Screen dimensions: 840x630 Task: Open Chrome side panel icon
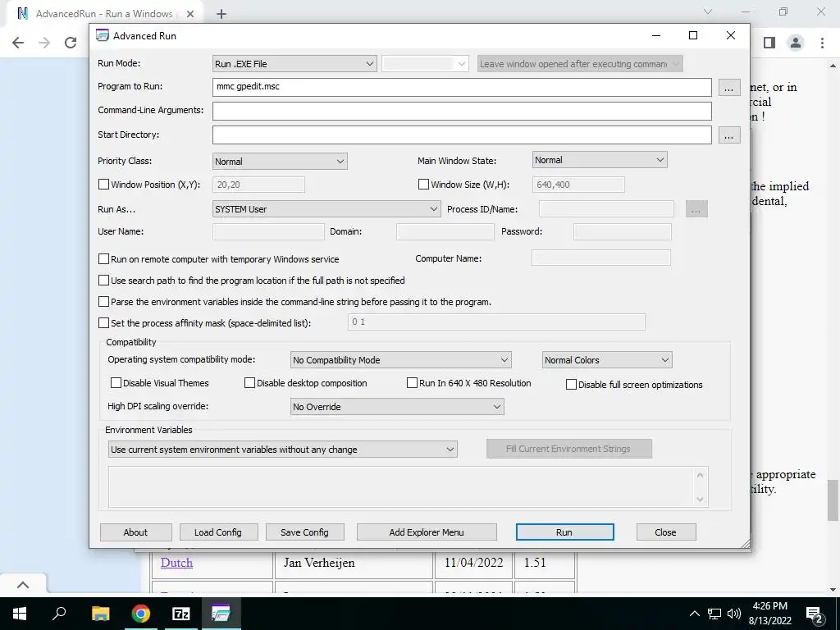tap(769, 43)
